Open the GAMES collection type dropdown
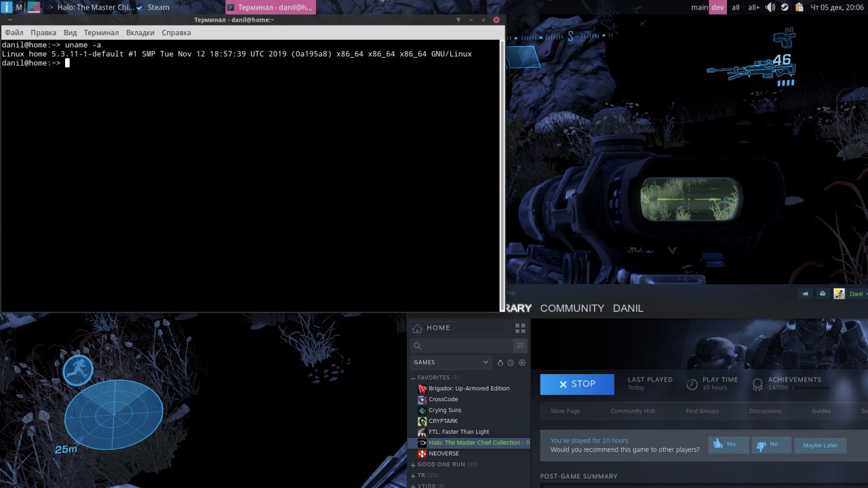This screenshot has width=868, height=488. 451,363
